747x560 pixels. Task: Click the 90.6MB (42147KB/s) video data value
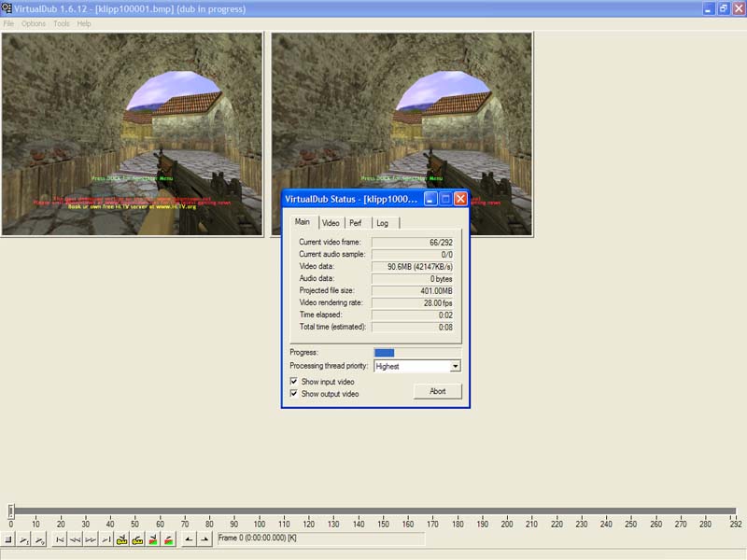coord(412,267)
